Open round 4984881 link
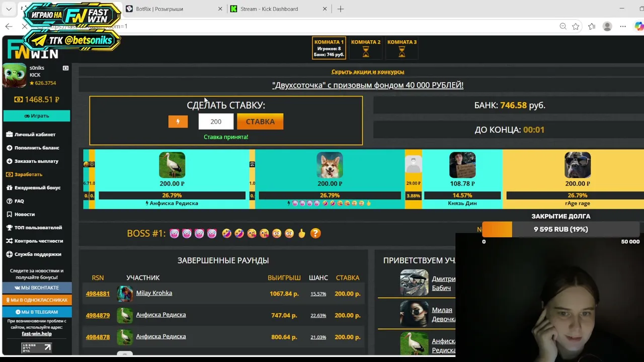The width and height of the screenshot is (644, 362). point(98,294)
